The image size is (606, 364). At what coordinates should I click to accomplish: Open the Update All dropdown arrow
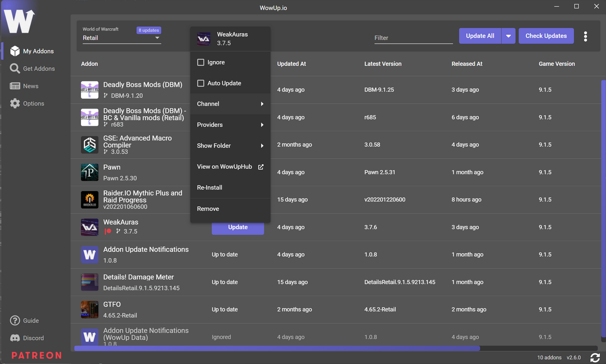coord(508,36)
